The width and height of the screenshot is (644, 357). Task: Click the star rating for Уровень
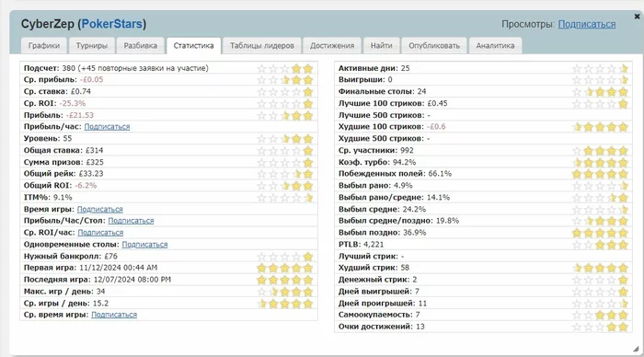[x=285, y=139]
